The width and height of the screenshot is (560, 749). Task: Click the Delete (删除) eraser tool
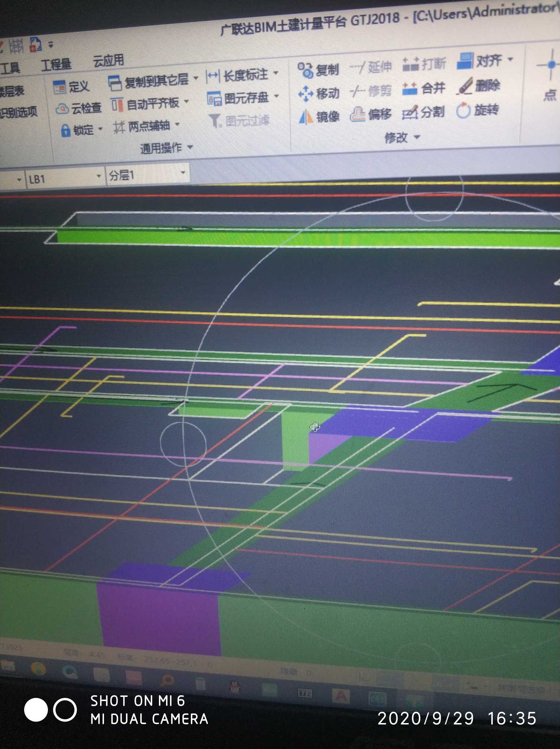tap(478, 86)
